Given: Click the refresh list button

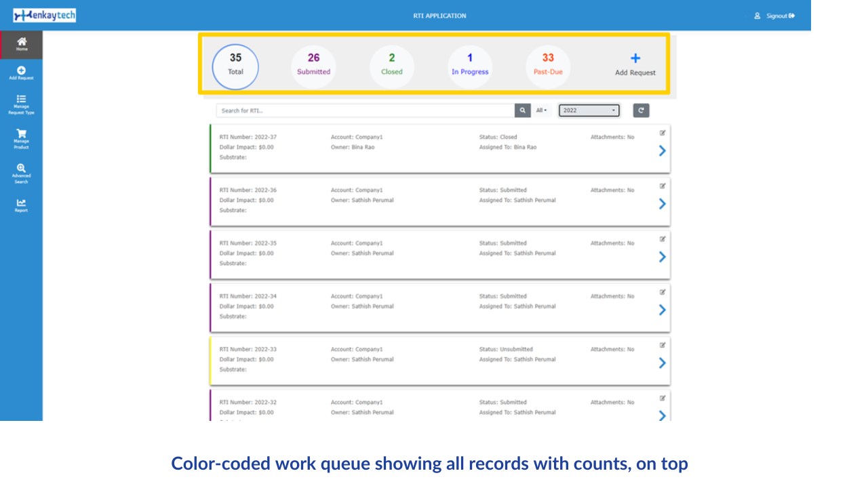Looking at the screenshot, I should click(x=641, y=110).
